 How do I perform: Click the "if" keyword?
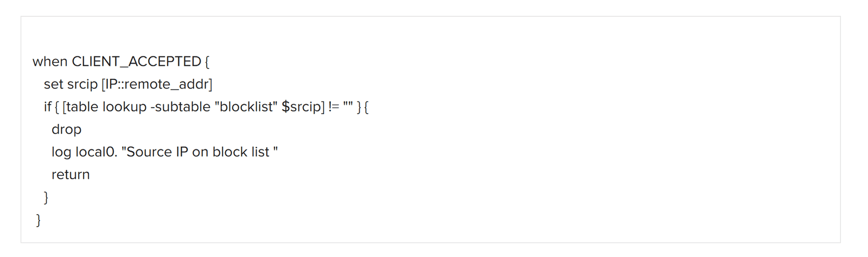click(47, 107)
